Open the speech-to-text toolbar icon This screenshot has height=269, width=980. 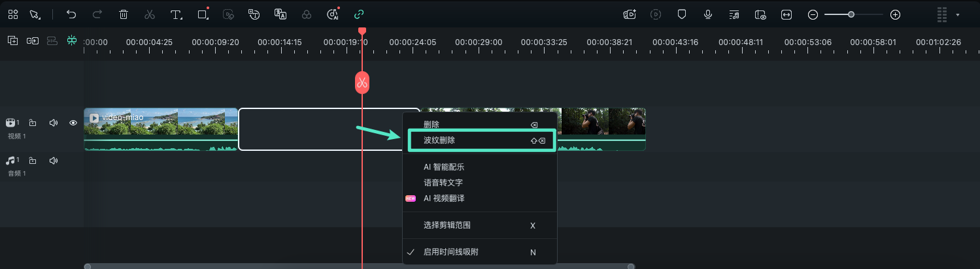coord(254,14)
